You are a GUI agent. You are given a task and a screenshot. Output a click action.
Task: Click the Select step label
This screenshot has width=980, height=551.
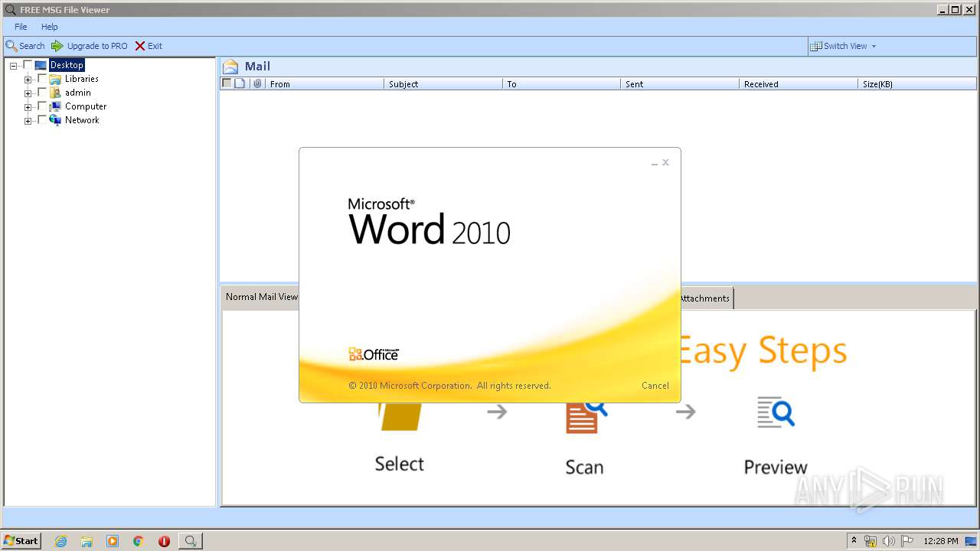pyautogui.click(x=399, y=464)
